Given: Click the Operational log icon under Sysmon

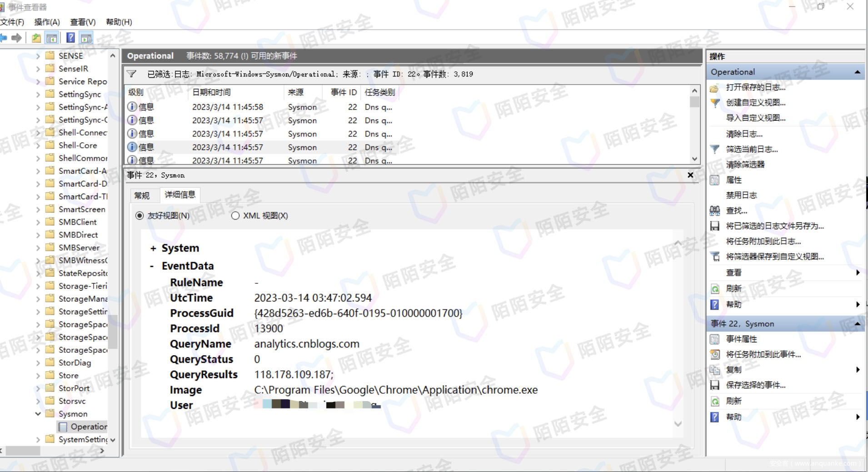Looking at the screenshot, I should tap(63, 427).
